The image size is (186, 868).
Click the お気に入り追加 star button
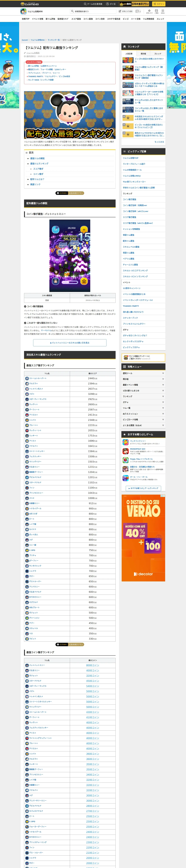pos(126,11)
